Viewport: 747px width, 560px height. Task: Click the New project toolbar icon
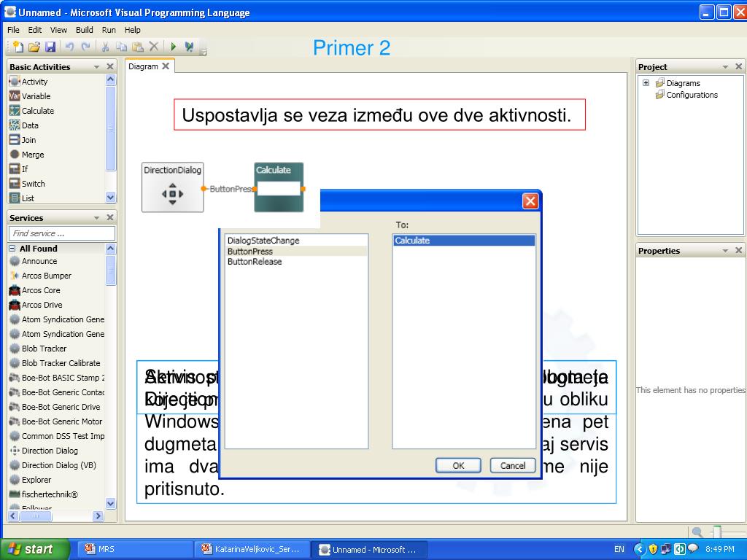click(x=18, y=46)
